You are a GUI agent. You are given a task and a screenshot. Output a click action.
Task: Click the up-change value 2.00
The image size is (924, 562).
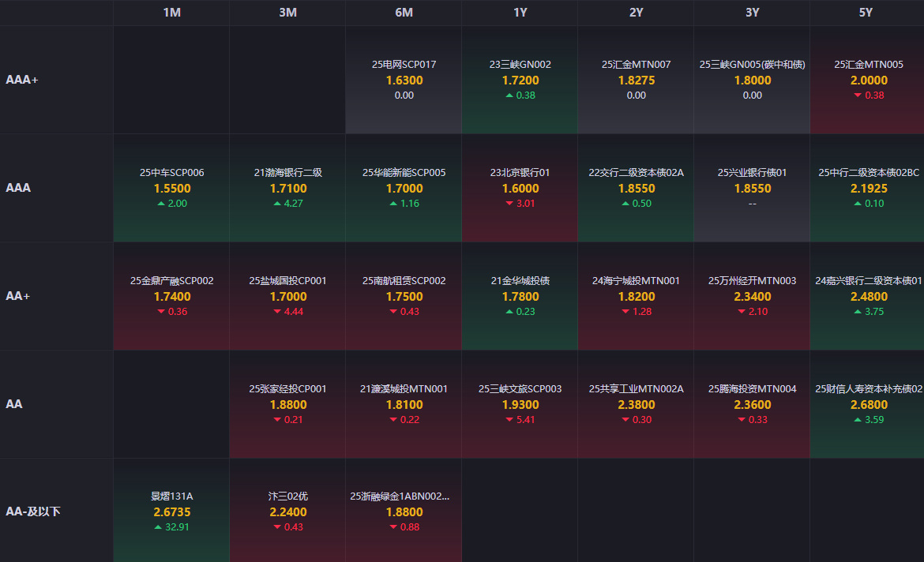[x=178, y=204]
